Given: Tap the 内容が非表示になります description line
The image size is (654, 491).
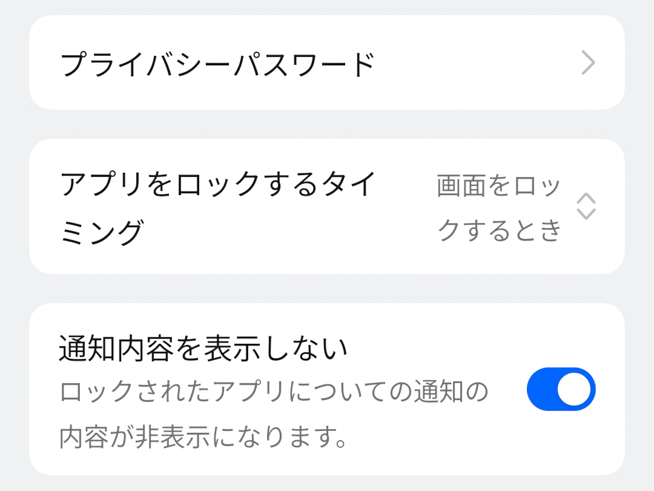Looking at the screenshot, I should click(202, 437).
